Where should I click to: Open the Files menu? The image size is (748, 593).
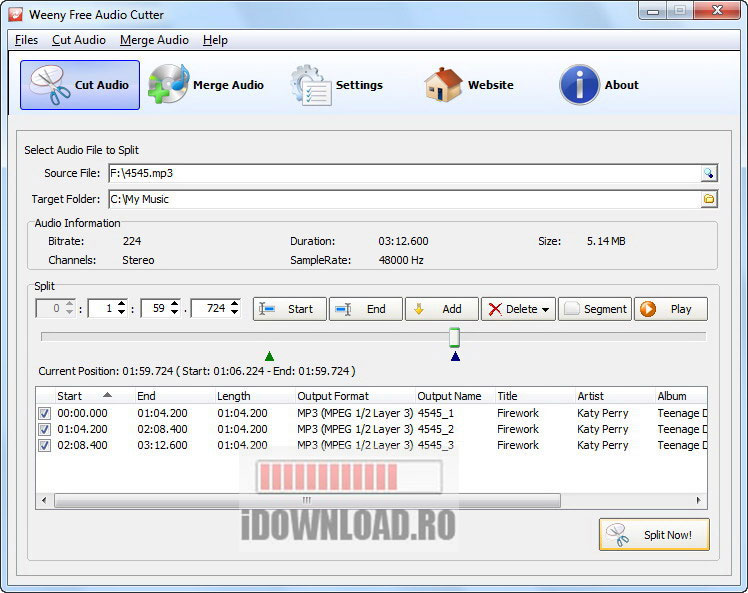(26, 40)
